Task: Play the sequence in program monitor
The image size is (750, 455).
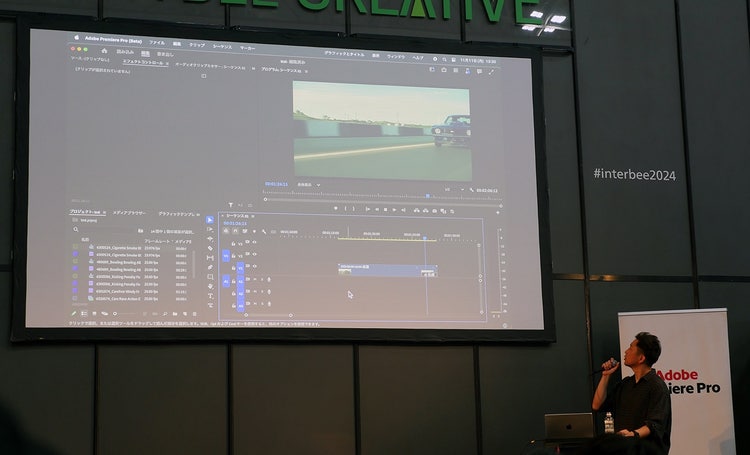Action: point(394,210)
